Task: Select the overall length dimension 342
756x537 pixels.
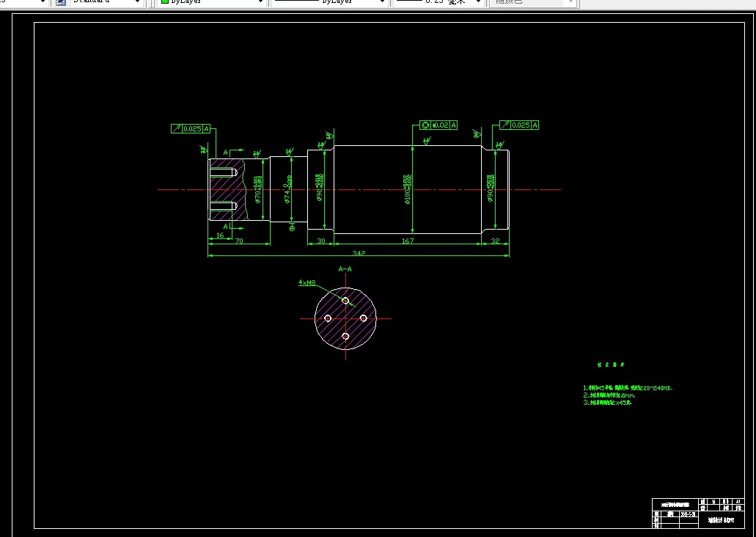Action: 359,253
